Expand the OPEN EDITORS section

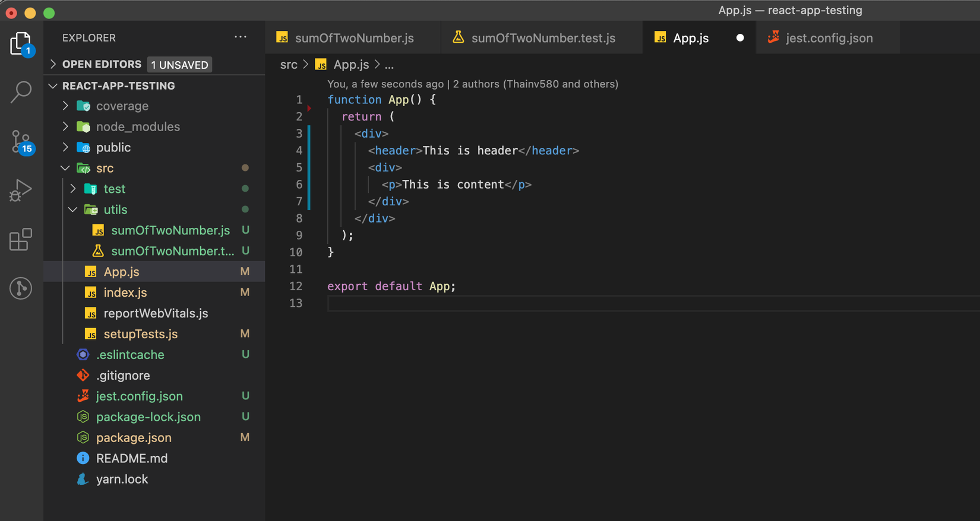point(102,64)
